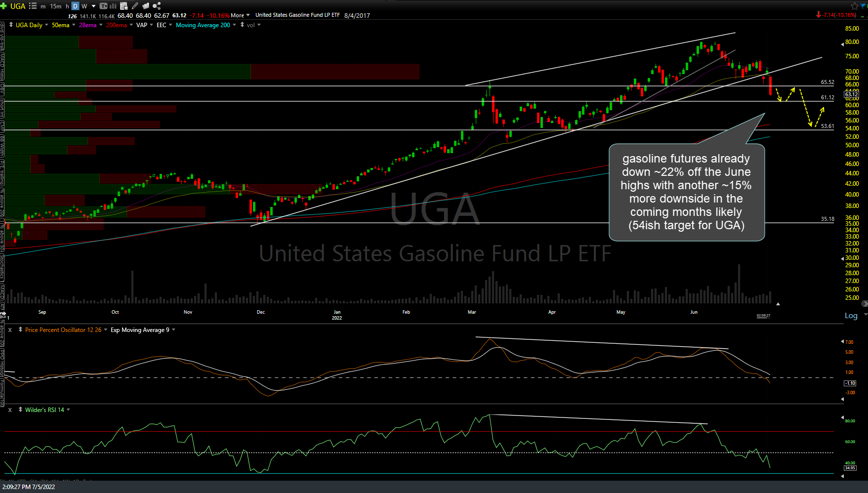Open the VAP indicator dropdown
The height and width of the screenshot is (493, 868).
[x=151, y=25]
